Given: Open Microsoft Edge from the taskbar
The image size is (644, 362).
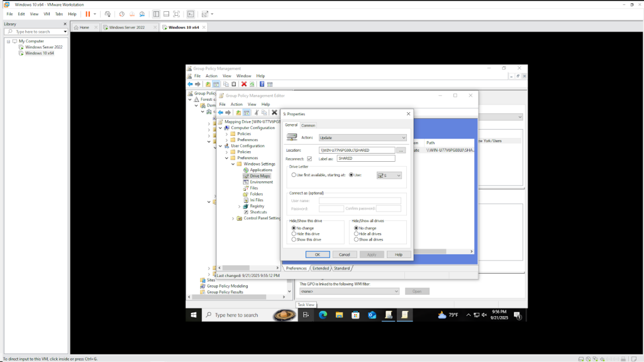Looking at the screenshot, I should click(323, 315).
